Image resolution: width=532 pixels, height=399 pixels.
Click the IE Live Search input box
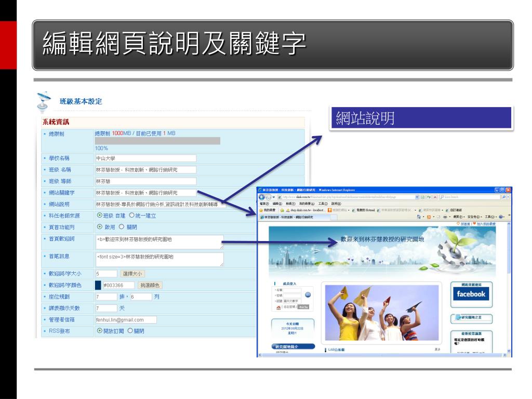[470, 197]
